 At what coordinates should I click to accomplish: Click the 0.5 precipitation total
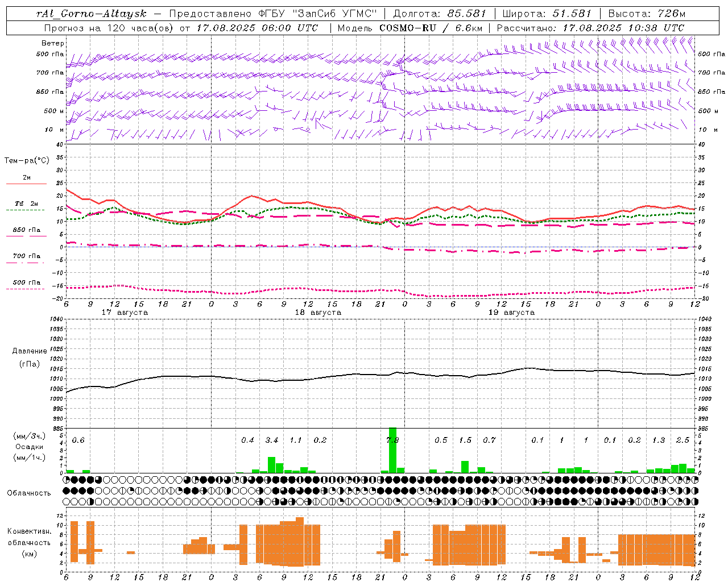click(x=441, y=440)
